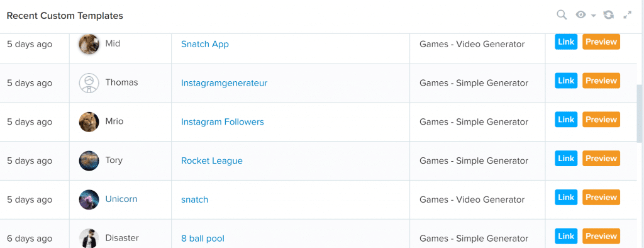Expand the dropdown arrow next to eye icon
The height and width of the screenshot is (248, 644).
(x=593, y=16)
